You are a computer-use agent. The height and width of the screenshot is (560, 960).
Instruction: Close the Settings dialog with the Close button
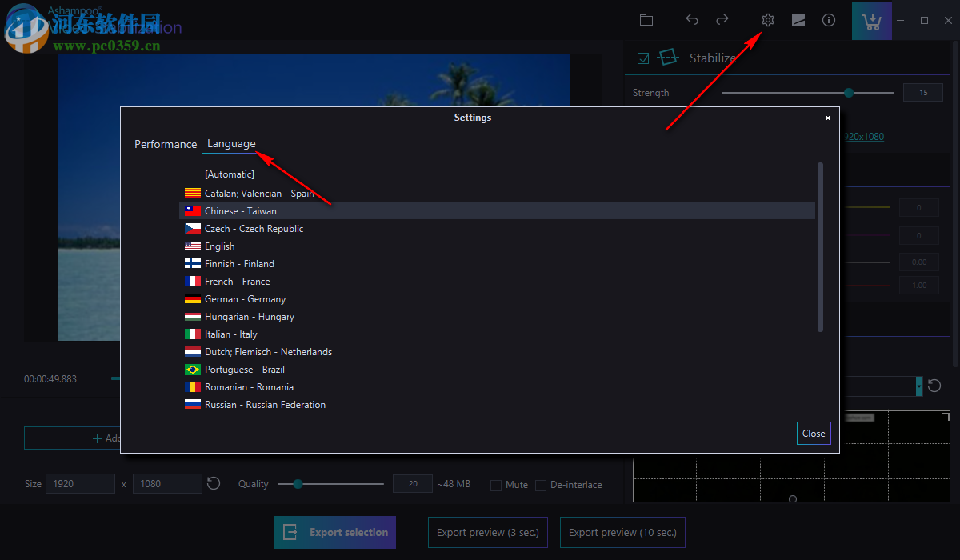click(x=814, y=433)
